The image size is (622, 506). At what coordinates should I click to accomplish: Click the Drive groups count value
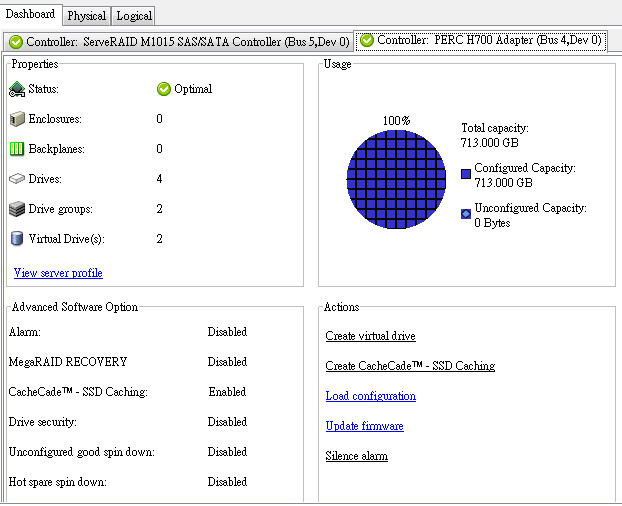pyautogui.click(x=159, y=209)
